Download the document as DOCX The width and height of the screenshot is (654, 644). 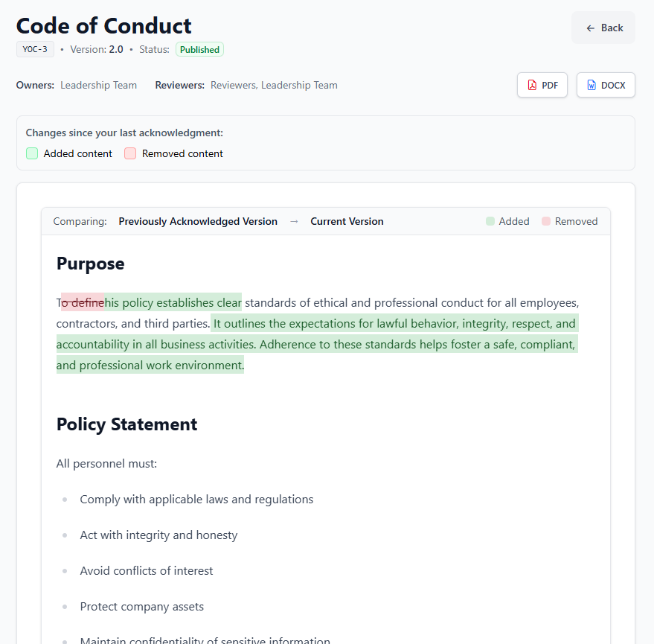606,85
